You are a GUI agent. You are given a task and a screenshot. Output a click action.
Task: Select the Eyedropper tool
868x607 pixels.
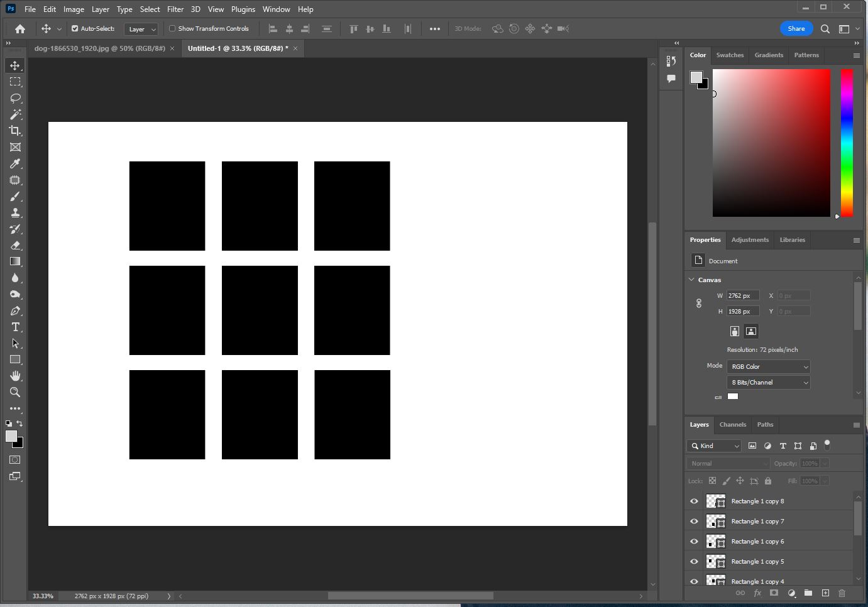point(15,163)
